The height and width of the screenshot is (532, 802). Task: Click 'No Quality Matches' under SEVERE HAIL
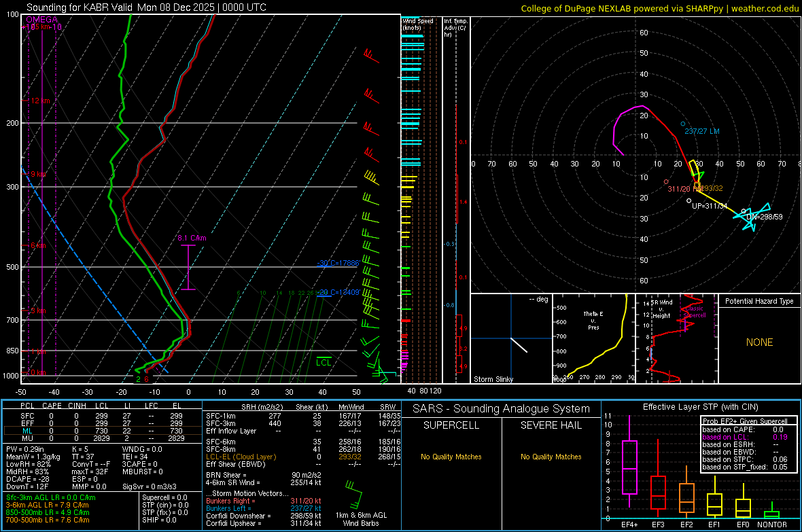tap(551, 457)
